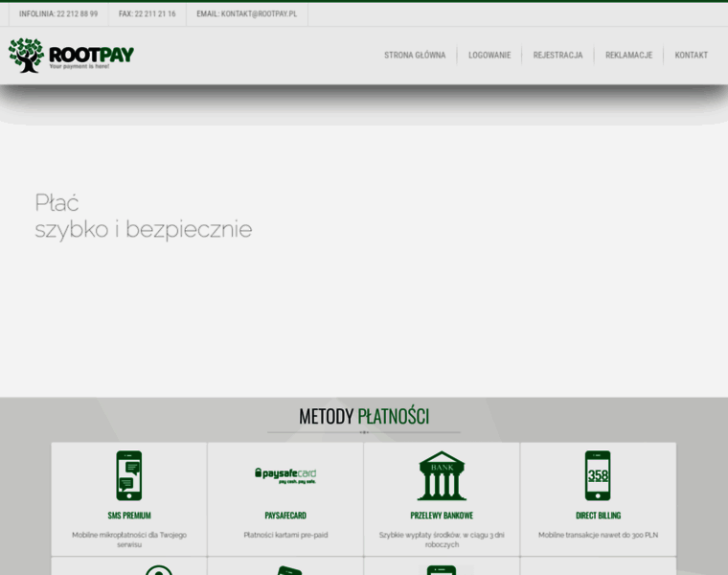Open Strona Główna menu item
This screenshot has width=728, height=575.
(415, 56)
